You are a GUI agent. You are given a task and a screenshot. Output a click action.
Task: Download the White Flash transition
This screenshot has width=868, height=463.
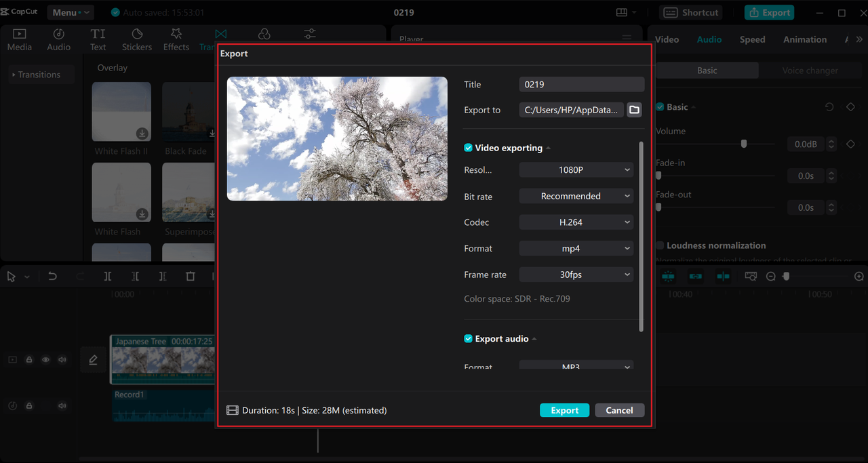click(x=142, y=214)
